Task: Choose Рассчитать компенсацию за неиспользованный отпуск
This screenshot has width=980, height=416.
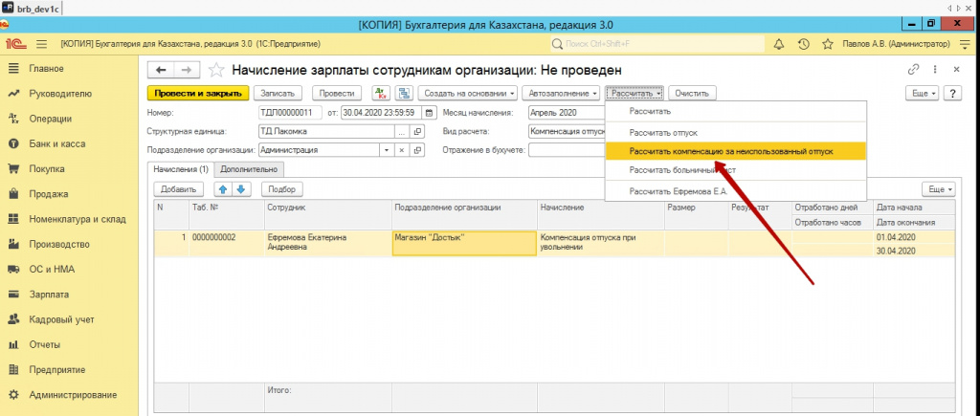Action: 736,151
